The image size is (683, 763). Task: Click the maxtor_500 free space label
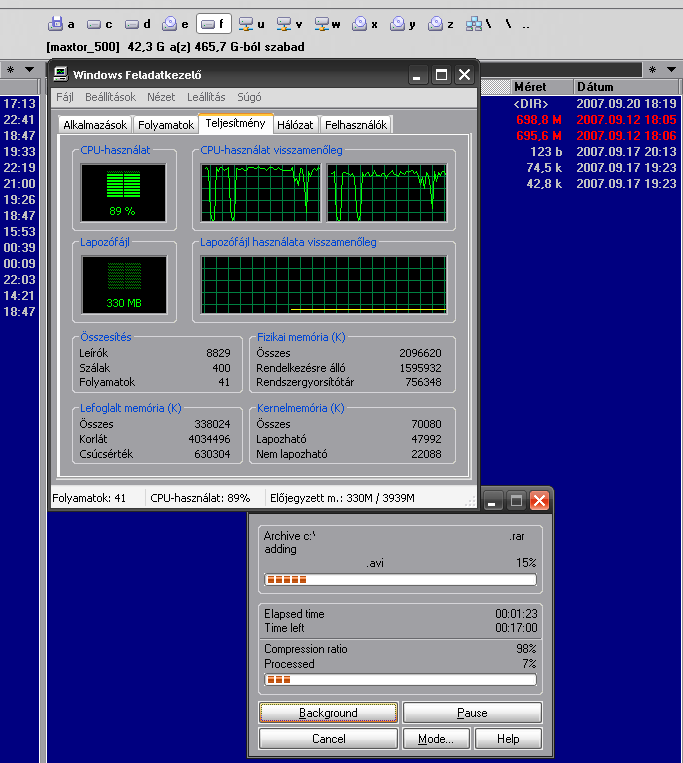pos(176,47)
